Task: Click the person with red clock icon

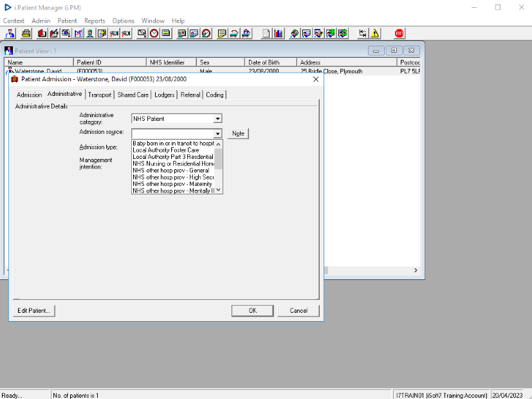Action: point(206,33)
